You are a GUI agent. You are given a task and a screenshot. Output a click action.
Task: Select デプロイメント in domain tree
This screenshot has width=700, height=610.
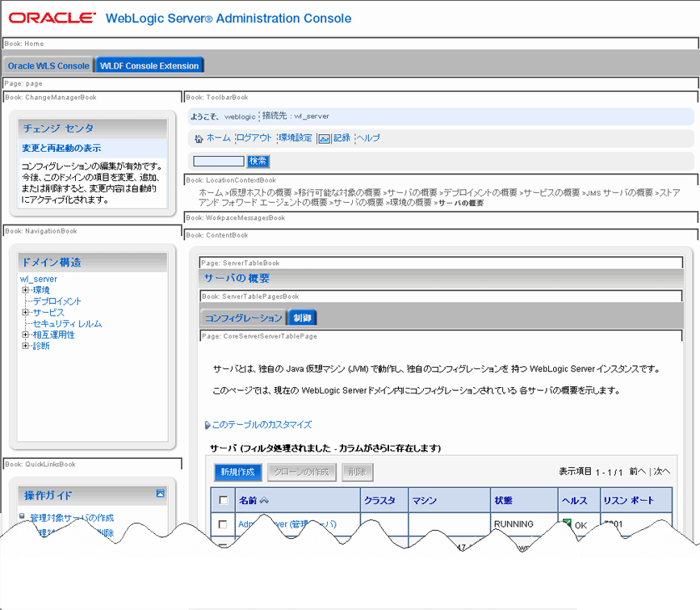[x=57, y=301]
